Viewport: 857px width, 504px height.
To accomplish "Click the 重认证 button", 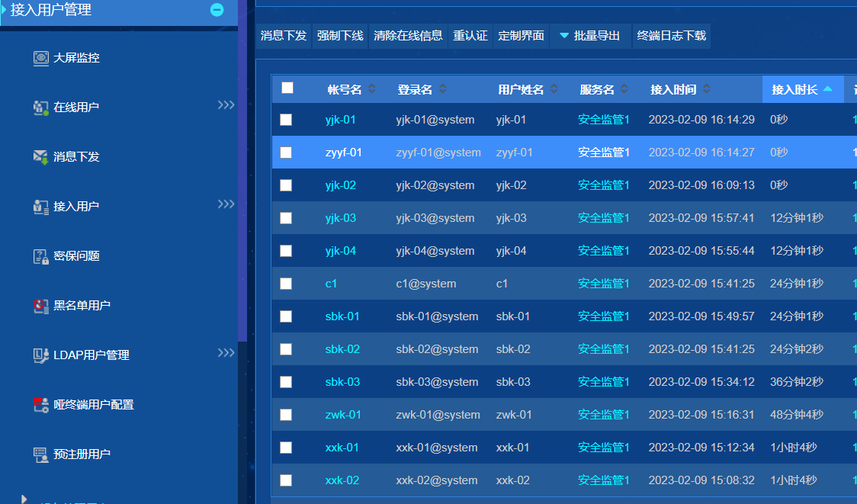I will coord(470,36).
